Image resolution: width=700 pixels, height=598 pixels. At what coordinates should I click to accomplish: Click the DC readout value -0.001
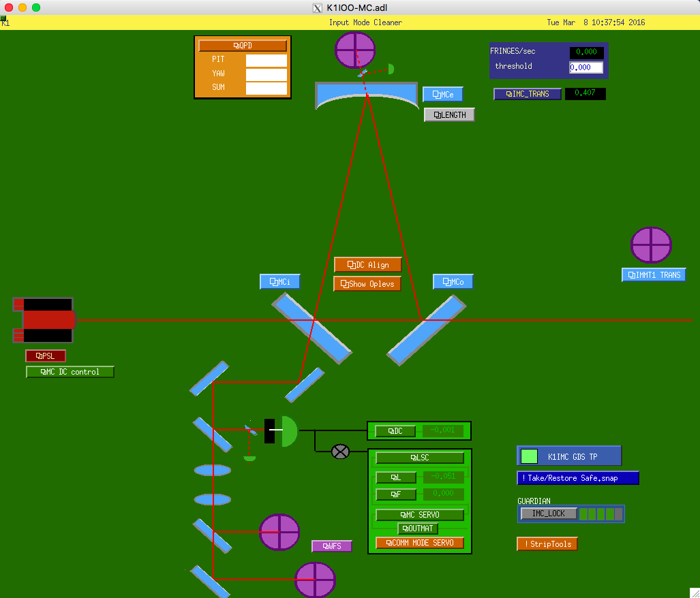[443, 430]
